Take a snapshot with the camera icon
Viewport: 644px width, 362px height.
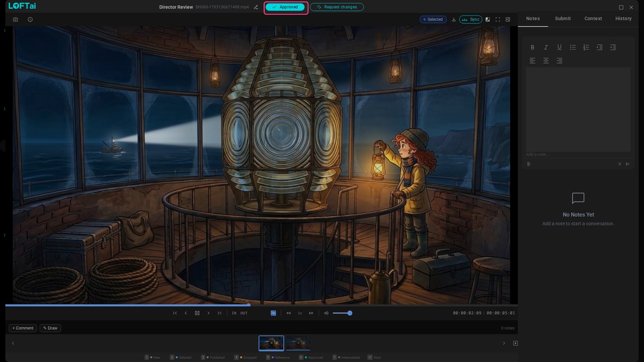[16, 20]
